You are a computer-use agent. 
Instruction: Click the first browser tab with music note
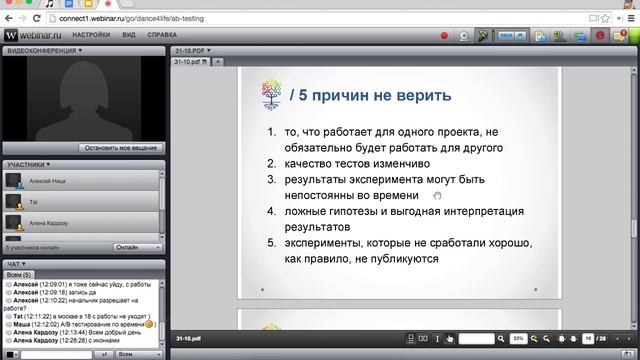pos(50,4)
